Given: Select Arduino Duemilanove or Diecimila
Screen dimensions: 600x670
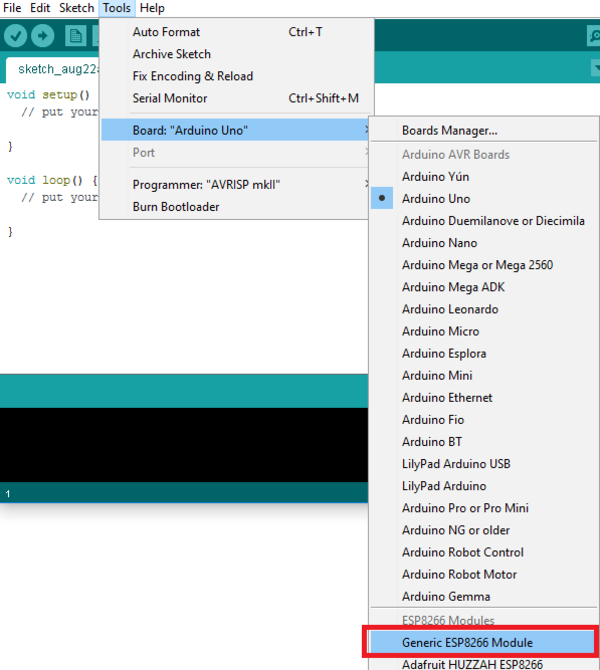Looking at the screenshot, I should 484,221.
